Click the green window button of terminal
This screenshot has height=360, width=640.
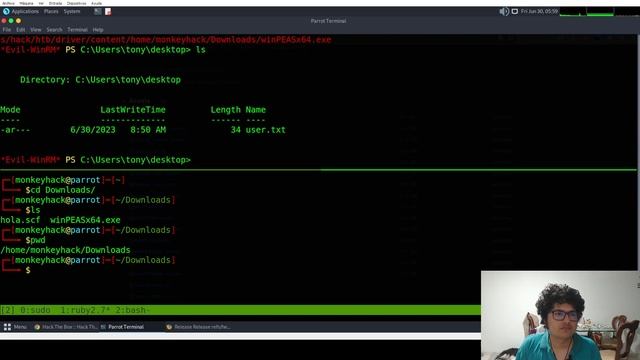[11, 21]
